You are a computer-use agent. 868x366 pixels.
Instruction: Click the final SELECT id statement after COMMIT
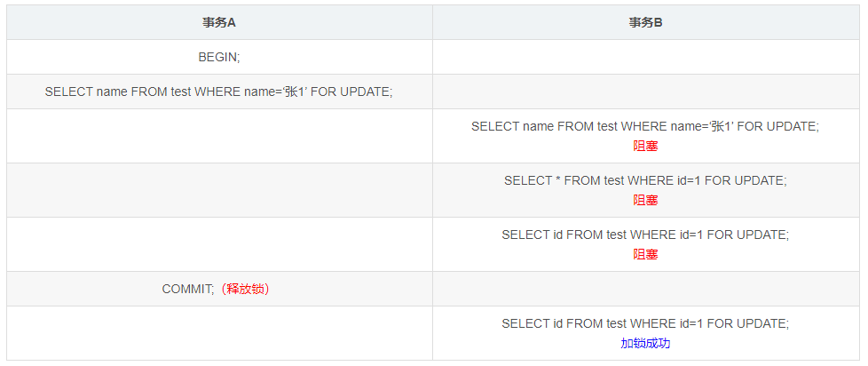point(645,323)
